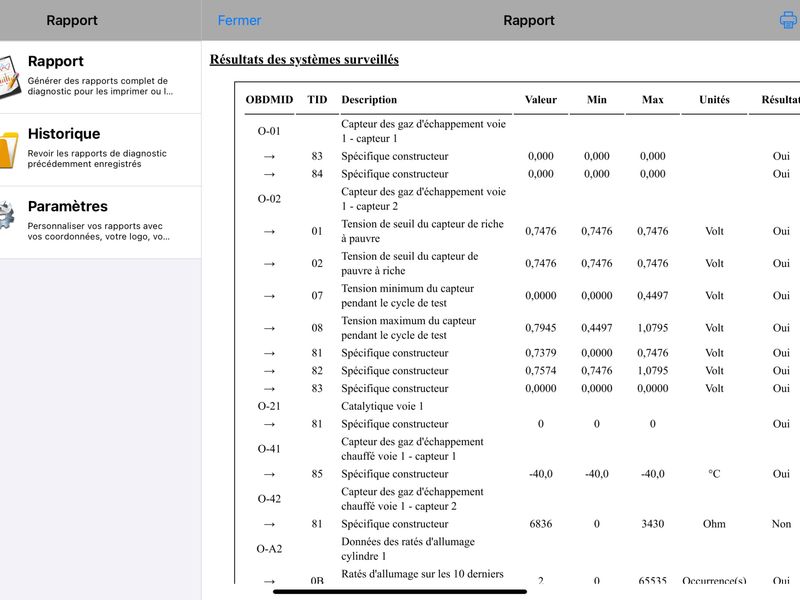
Task: Open the Historique folder icon
Action: pos(9,149)
